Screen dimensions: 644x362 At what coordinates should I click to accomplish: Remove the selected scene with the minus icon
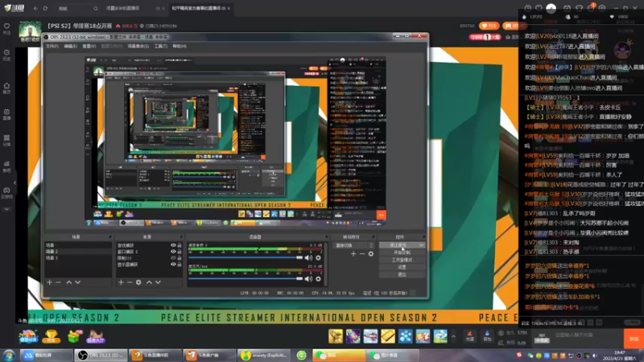click(x=58, y=282)
